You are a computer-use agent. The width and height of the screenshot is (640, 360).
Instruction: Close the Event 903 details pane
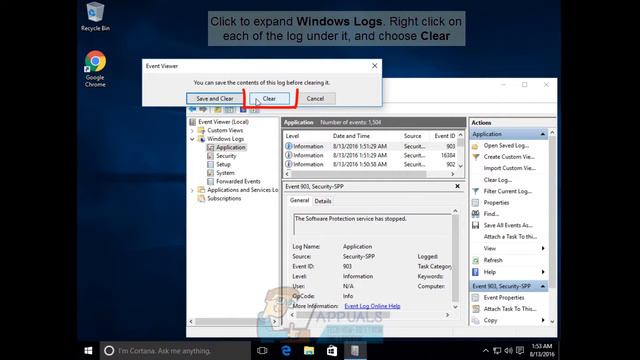tap(458, 186)
